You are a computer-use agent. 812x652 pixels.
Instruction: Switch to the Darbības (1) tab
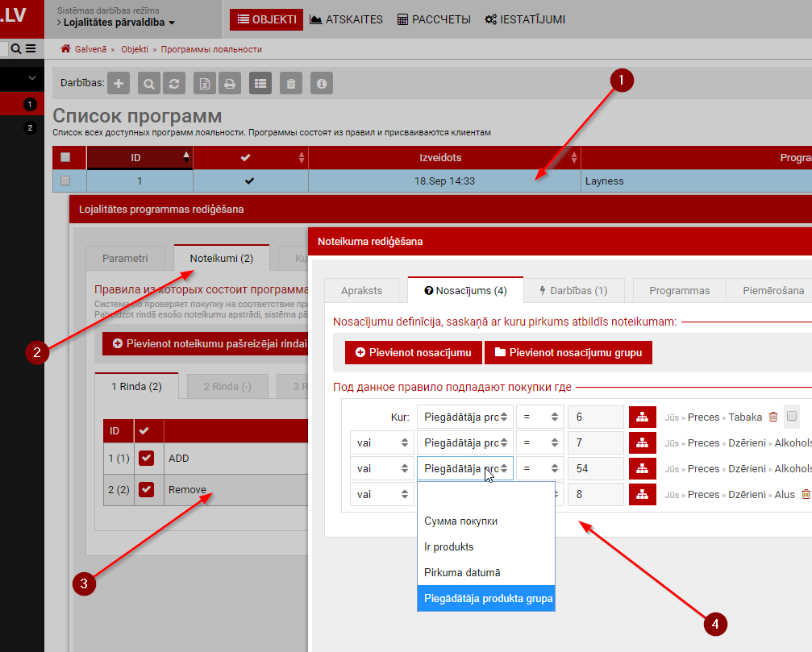click(573, 290)
